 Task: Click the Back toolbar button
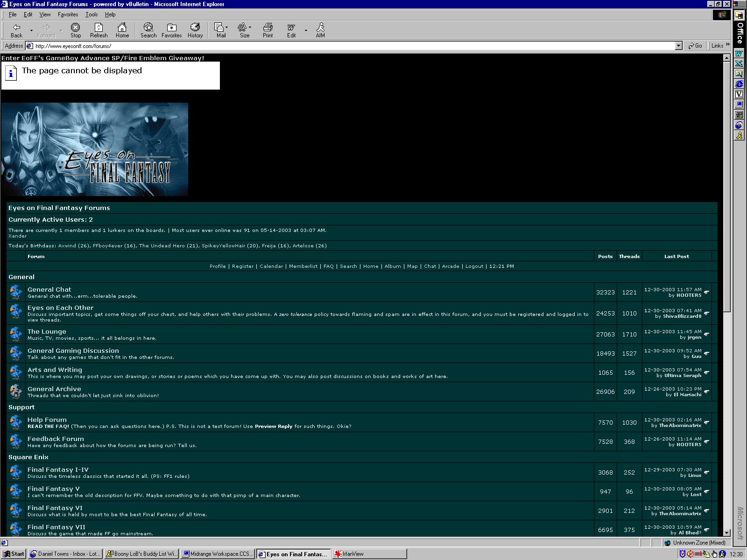[x=17, y=30]
